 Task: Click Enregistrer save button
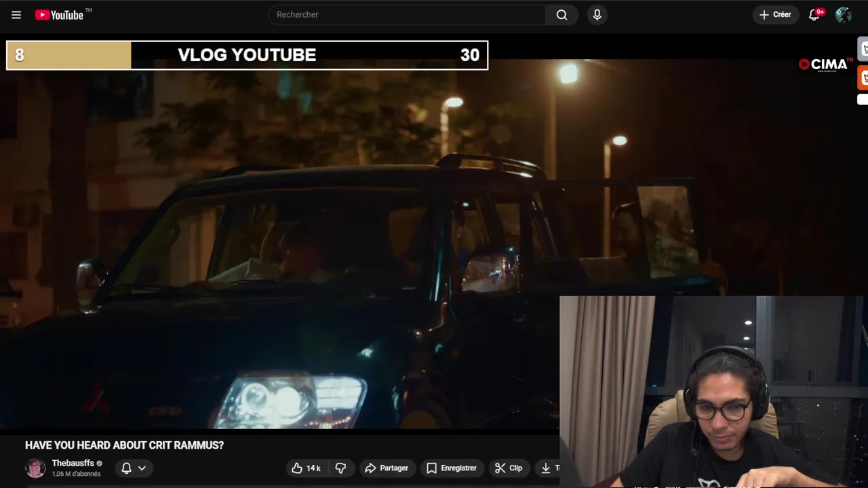[x=452, y=468]
